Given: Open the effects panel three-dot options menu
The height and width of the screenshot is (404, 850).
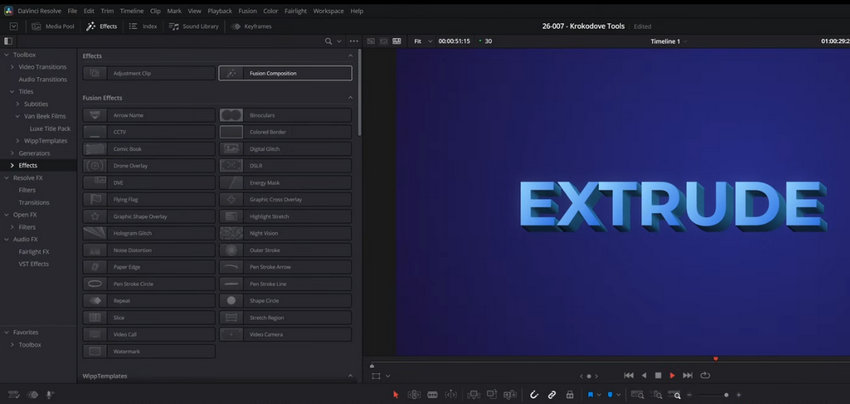Looking at the screenshot, I should [354, 41].
